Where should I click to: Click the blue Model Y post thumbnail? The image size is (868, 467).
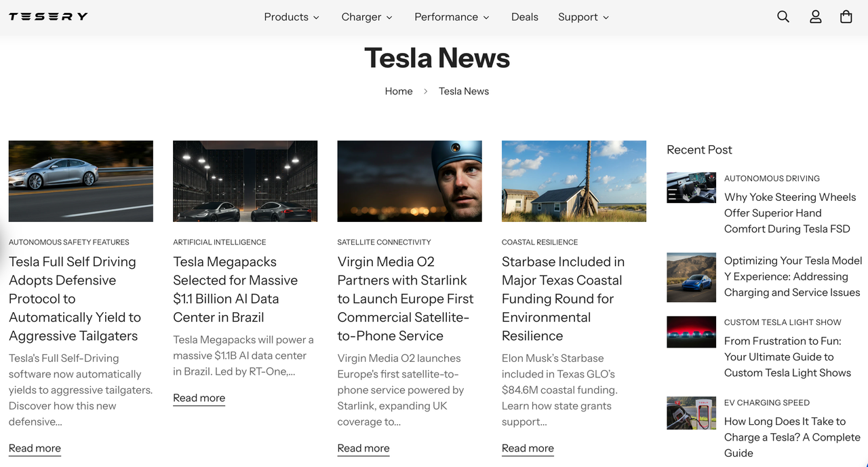691,277
